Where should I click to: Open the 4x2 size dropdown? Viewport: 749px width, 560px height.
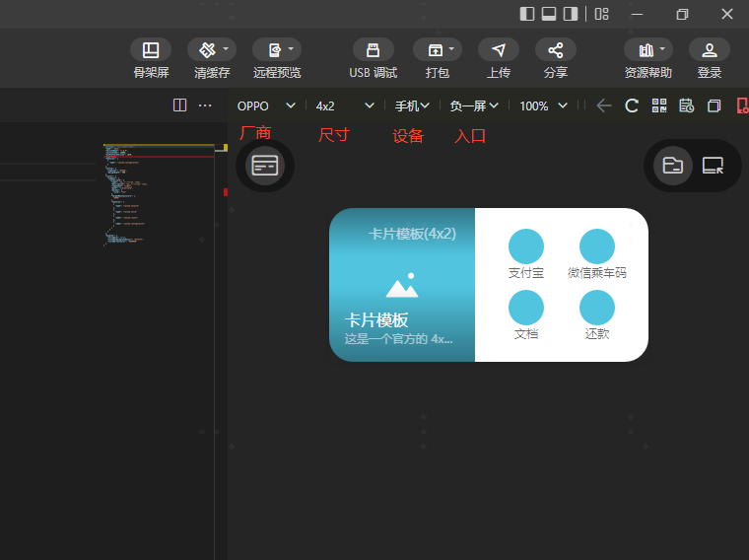(345, 105)
